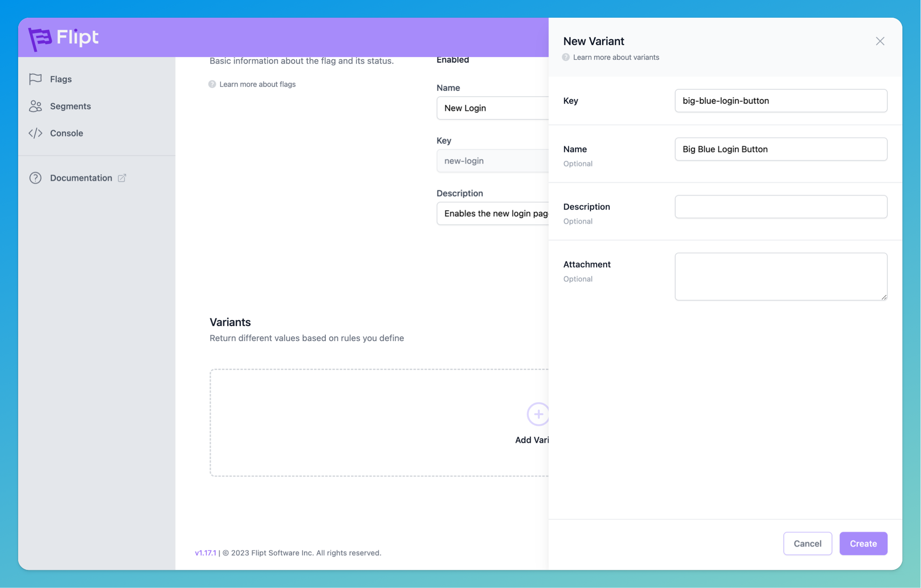Close the New Variant panel

pyautogui.click(x=880, y=41)
